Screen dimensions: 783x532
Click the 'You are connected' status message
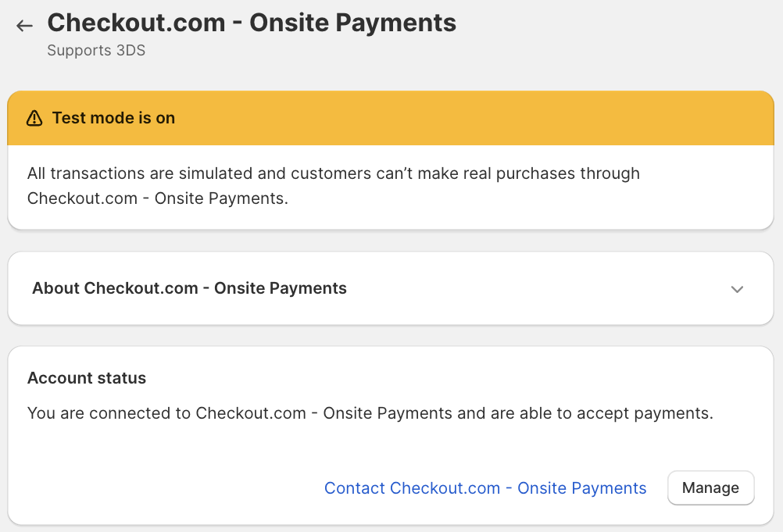[x=370, y=413]
